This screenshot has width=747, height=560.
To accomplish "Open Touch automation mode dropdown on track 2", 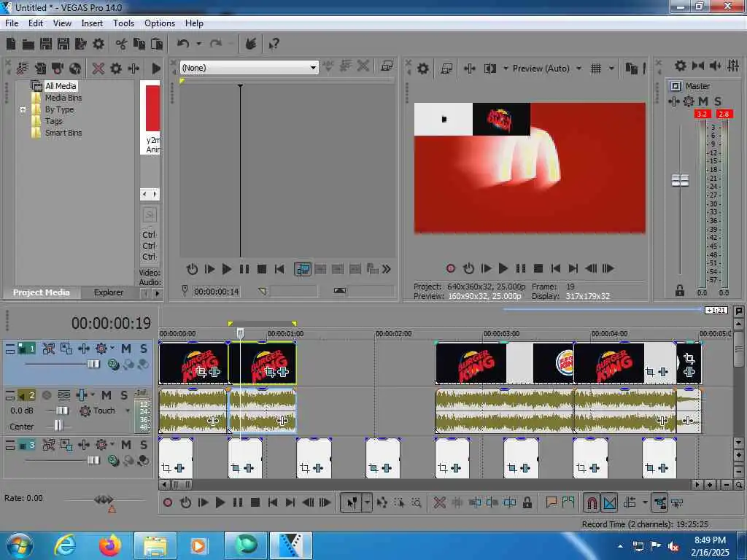I will 128,411.
